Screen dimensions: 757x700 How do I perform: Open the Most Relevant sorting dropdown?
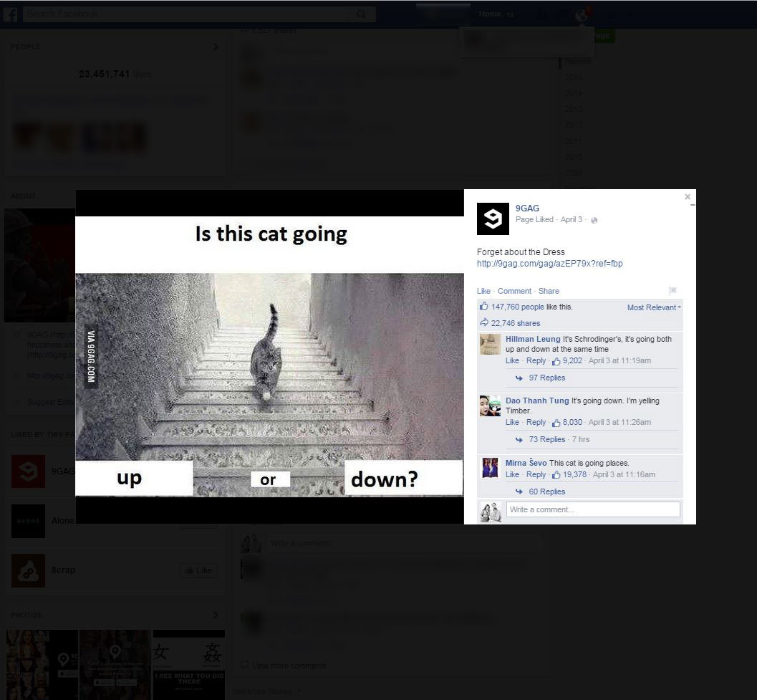(x=652, y=307)
